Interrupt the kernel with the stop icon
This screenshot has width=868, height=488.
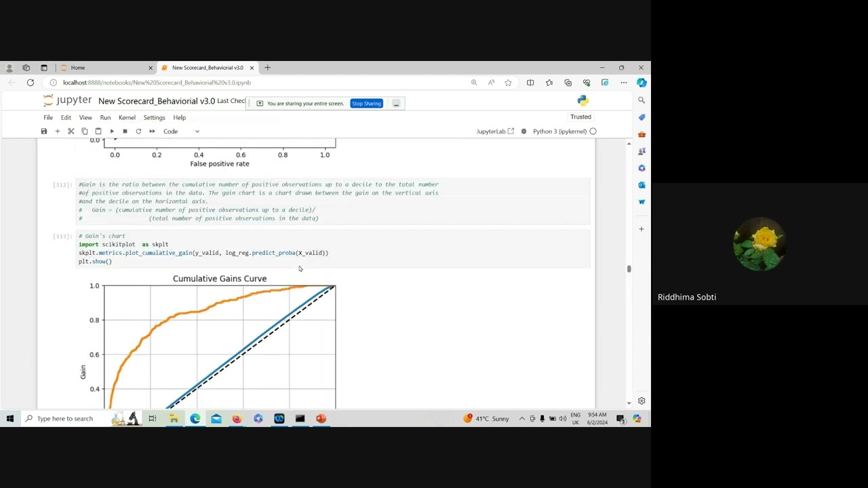click(x=125, y=131)
